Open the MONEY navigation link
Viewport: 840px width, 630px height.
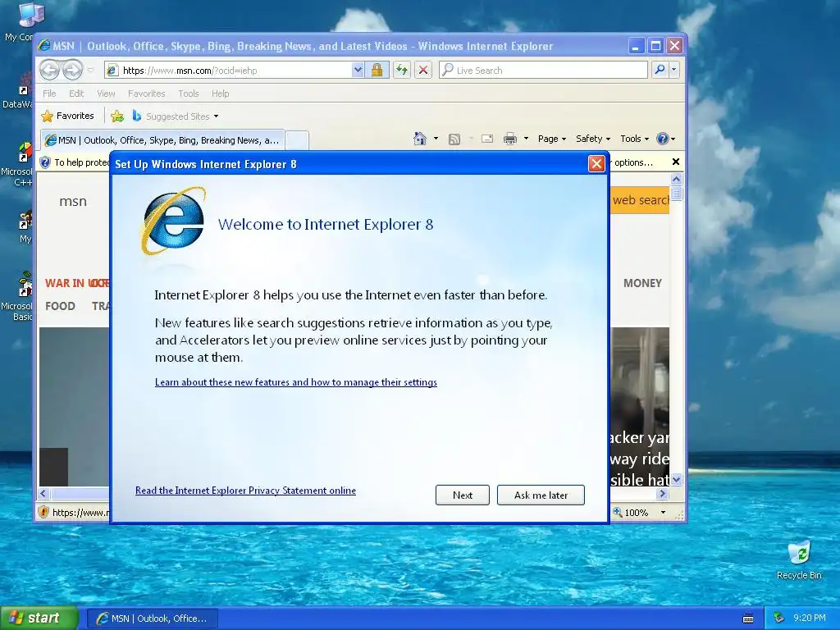pos(642,283)
